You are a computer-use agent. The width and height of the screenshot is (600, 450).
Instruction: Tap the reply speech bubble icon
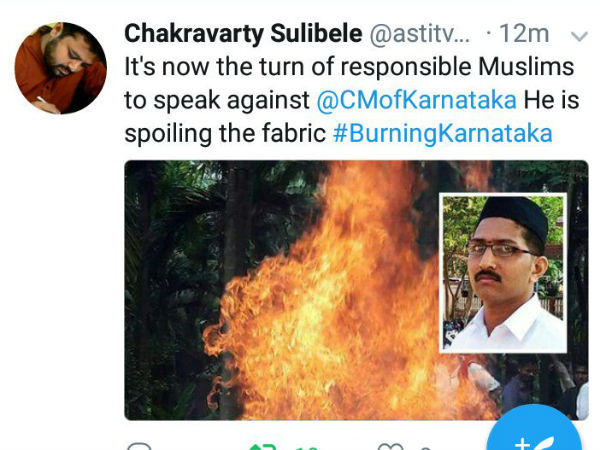click(x=139, y=446)
